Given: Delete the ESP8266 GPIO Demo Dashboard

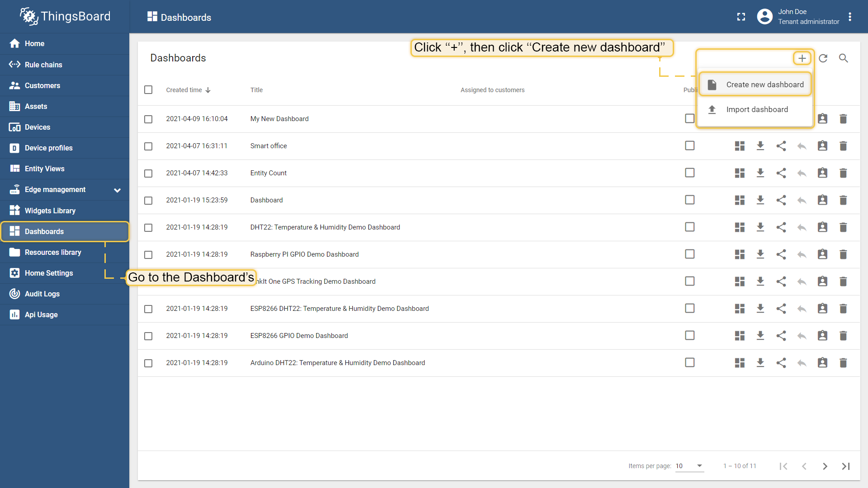Looking at the screenshot, I should (844, 335).
